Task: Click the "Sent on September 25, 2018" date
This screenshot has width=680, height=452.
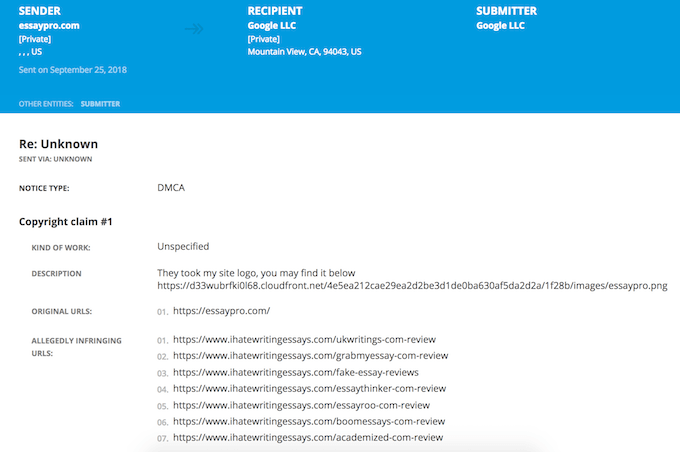Action: click(73, 70)
